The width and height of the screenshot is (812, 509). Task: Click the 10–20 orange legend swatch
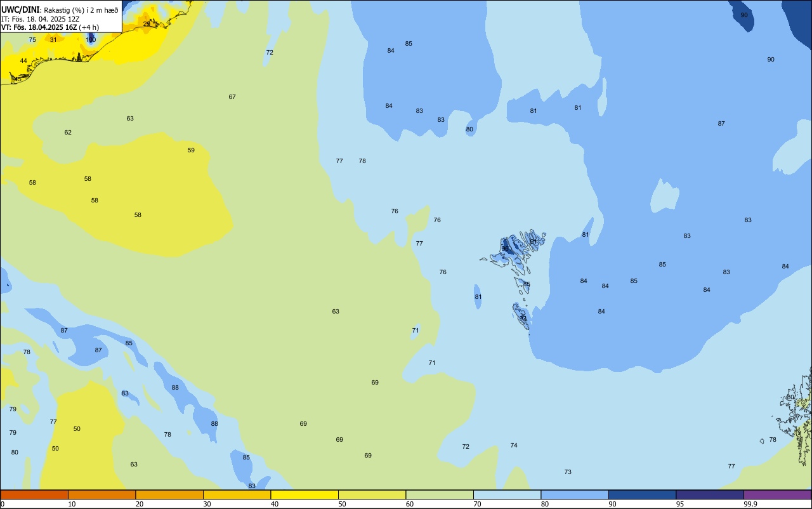(101, 494)
